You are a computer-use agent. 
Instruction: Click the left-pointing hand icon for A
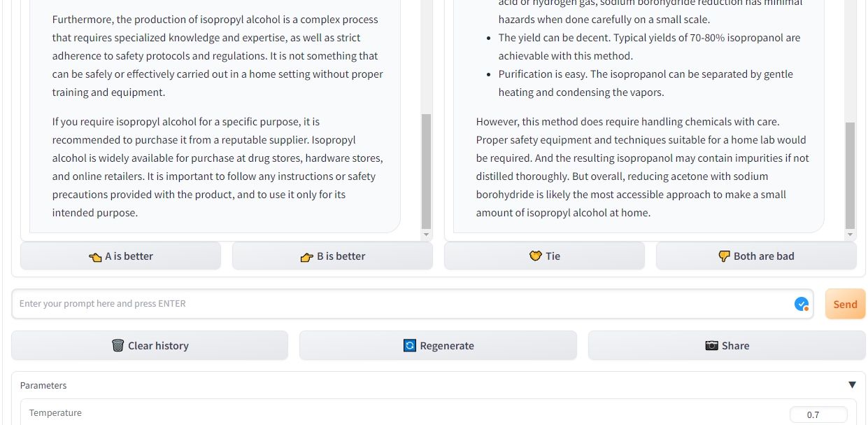point(96,257)
